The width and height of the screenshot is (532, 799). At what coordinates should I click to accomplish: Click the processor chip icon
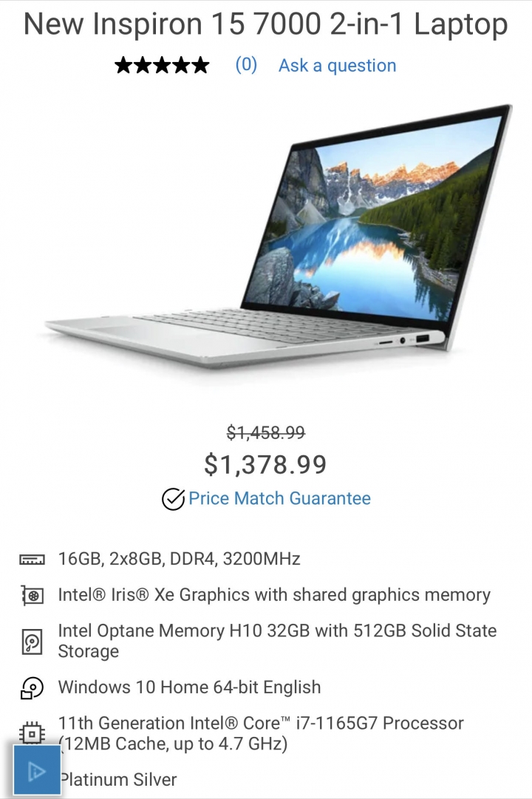32,733
